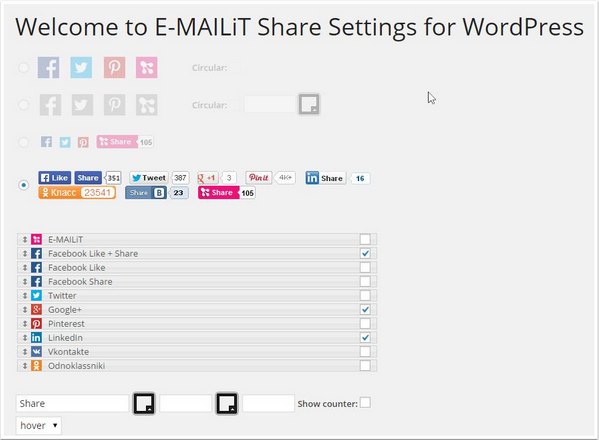Click the Vkontakte icon in the list
The width and height of the screenshot is (599, 440).
pos(36,352)
